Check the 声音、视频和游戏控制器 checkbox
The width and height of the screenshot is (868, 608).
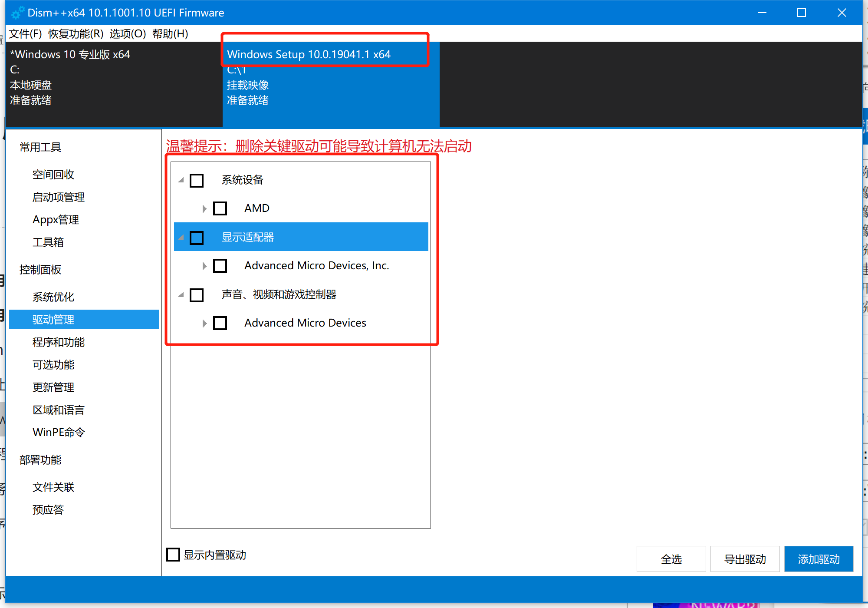click(197, 295)
